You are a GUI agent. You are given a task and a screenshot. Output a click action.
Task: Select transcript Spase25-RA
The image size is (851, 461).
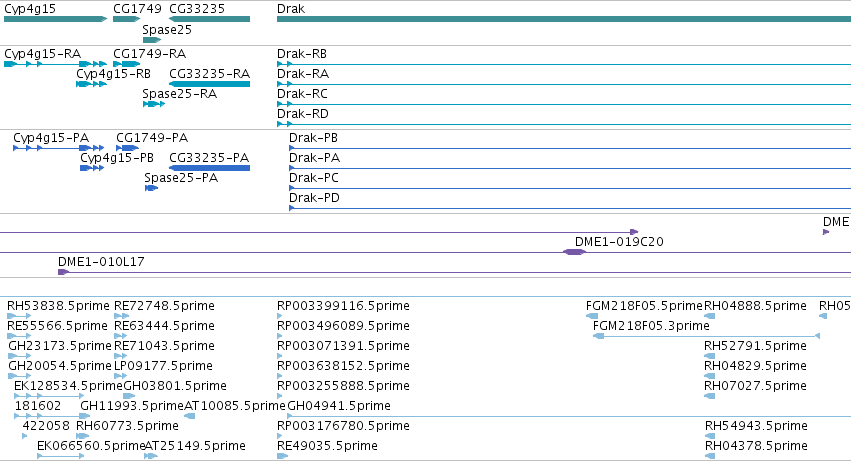(x=180, y=94)
